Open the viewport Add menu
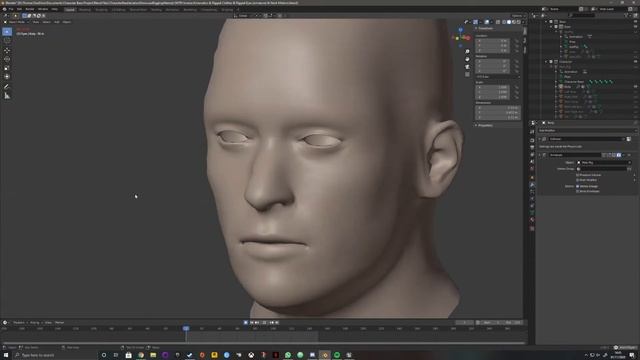This screenshot has height=360, width=640. coord(57,22)
